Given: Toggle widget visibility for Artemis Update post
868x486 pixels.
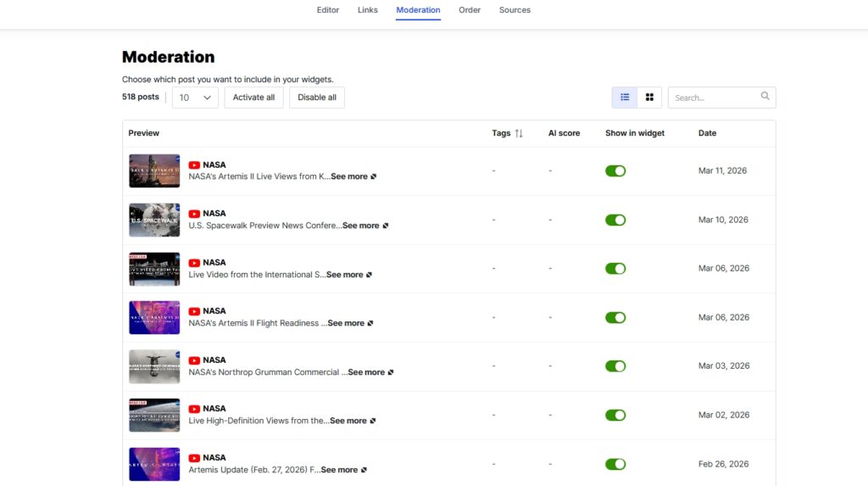Looking at the screenshot, I should pyautogui.click(x=615, y=465).
